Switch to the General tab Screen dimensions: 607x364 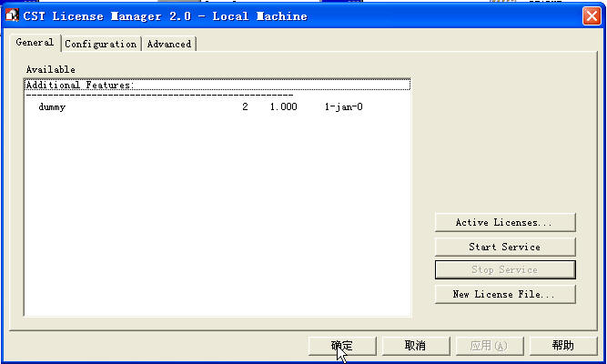[35, 42]
